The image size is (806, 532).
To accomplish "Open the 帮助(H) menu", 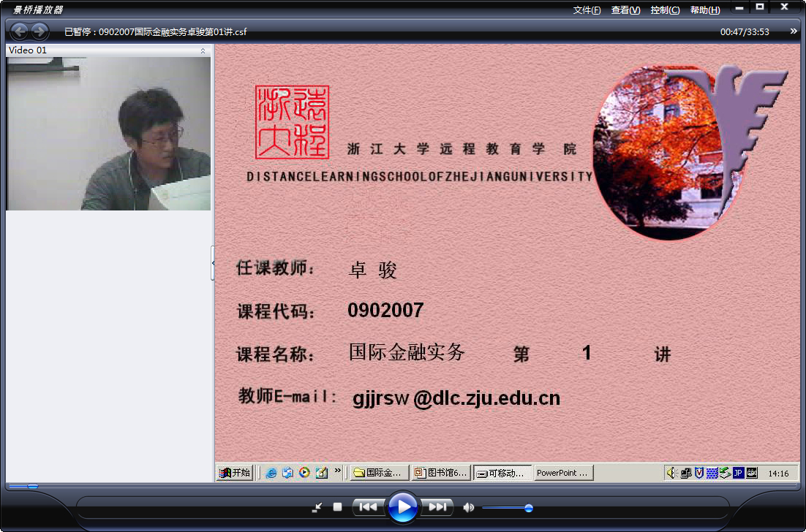I will point(705,10).
